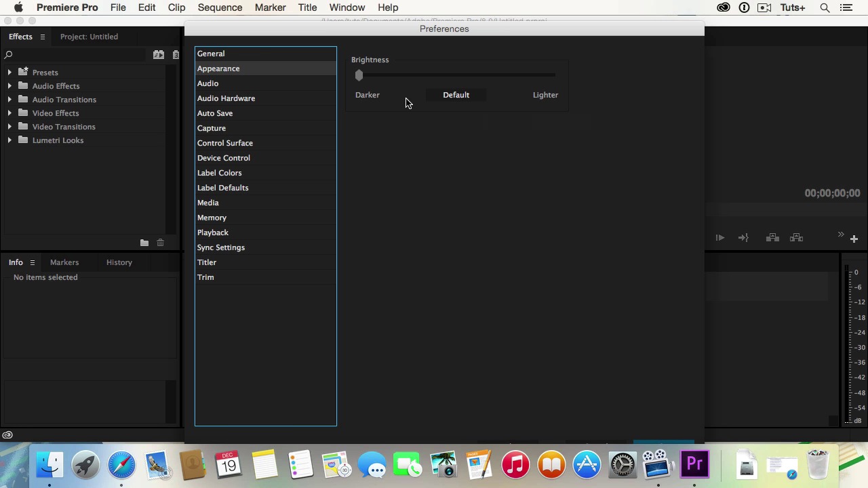The image size is (868, 488).
Task: Open iTunes from the Dock
Action: coord(515,465)
